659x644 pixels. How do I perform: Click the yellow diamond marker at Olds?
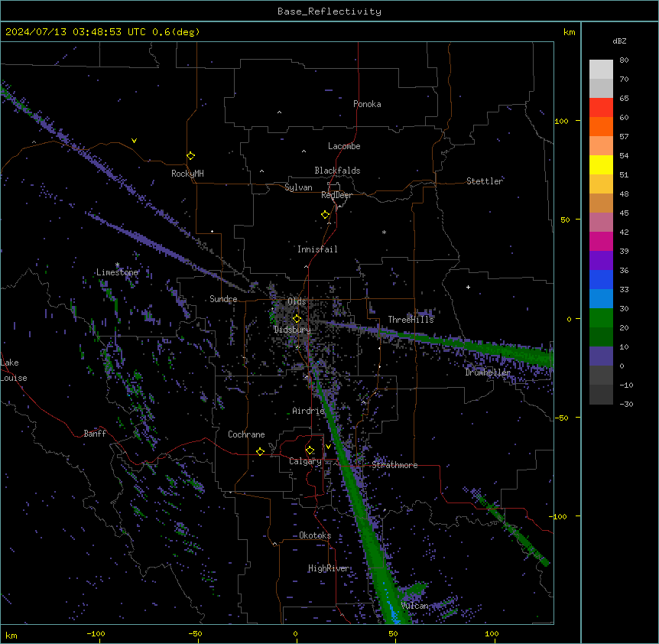click(x=297, y=319)
